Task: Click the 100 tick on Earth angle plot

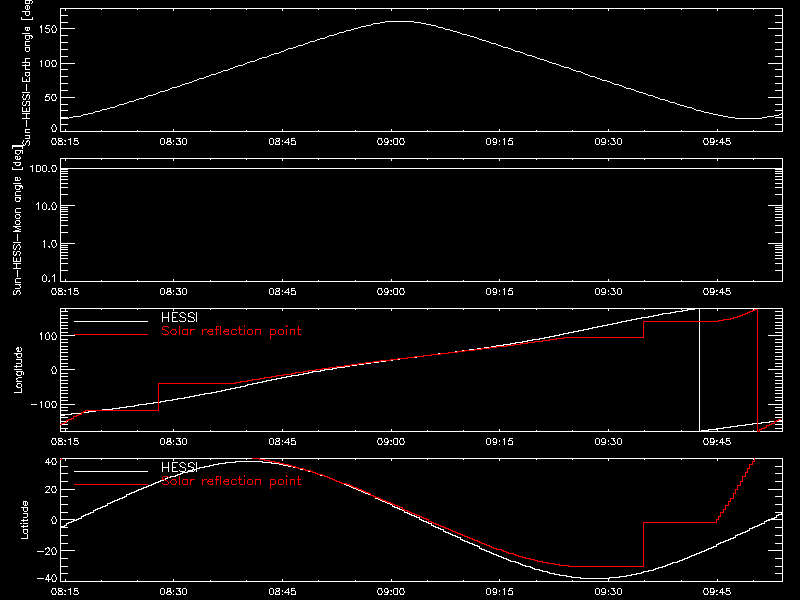Action: (47, 64)
